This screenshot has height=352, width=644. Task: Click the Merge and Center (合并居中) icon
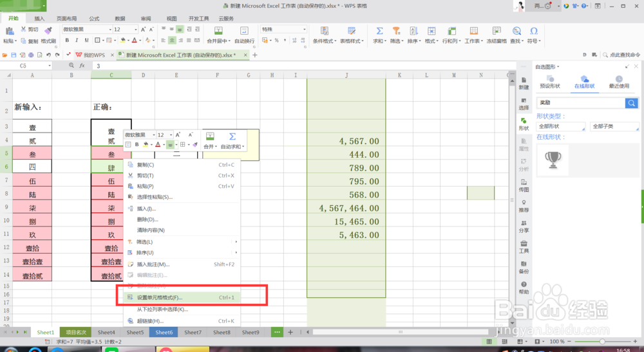pos(218,31)
